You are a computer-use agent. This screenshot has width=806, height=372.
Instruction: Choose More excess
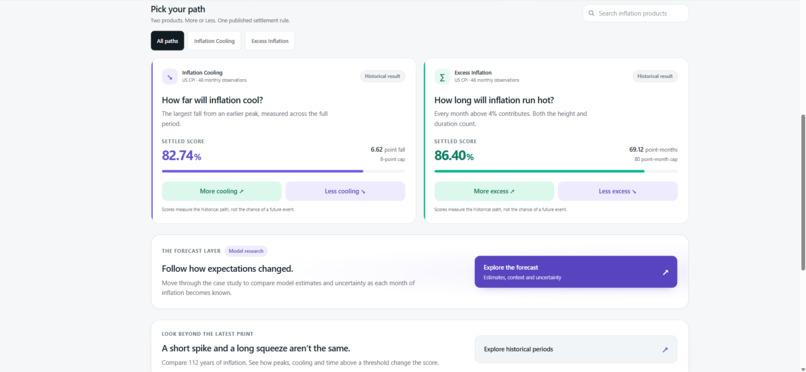(494, 191)
